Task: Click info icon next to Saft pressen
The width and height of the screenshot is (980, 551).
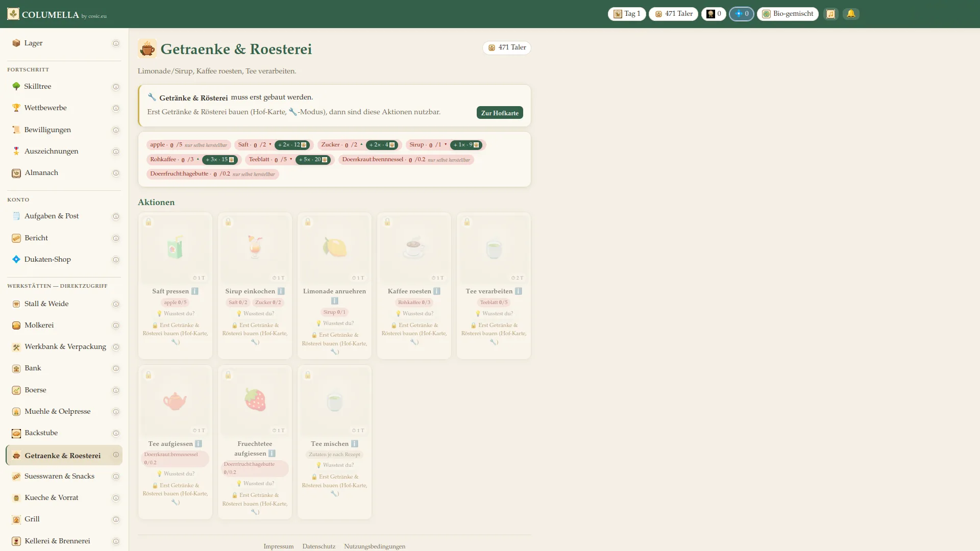Action: pyautogui.click(x=195, y=291)
